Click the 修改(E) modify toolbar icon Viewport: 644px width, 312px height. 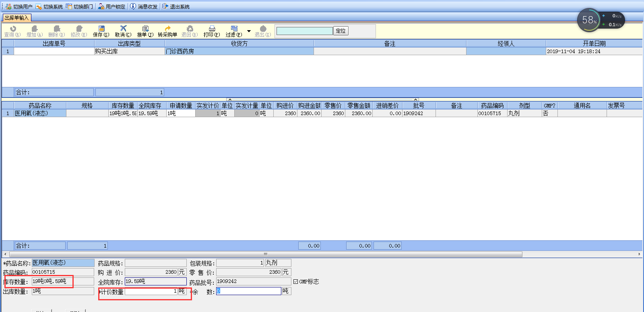coord(79,29)
